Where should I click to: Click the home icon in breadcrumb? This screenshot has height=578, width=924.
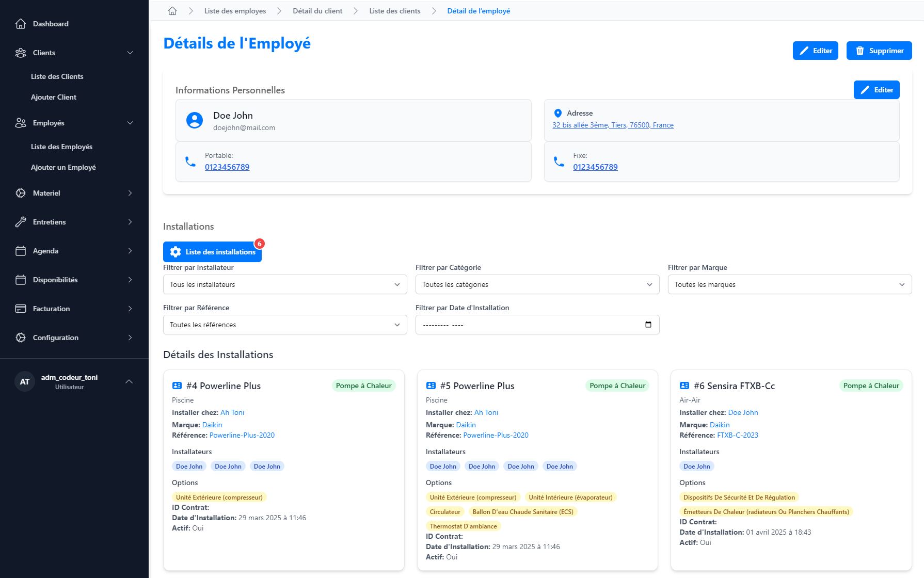click(x=172, y=11)
